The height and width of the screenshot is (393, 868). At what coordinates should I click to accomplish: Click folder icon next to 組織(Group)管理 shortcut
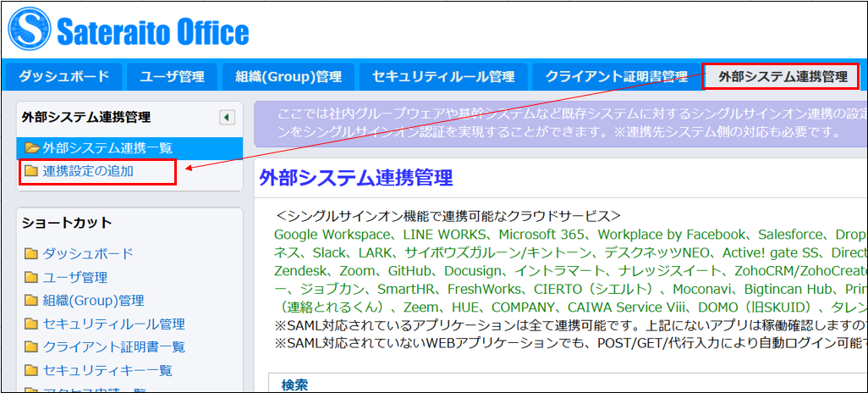coord(30,301)
